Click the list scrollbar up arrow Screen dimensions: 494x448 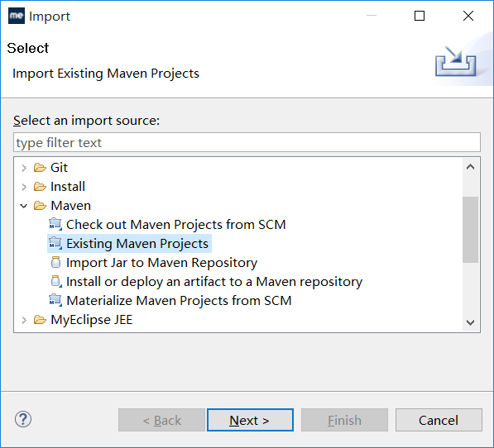coord(470,167)
